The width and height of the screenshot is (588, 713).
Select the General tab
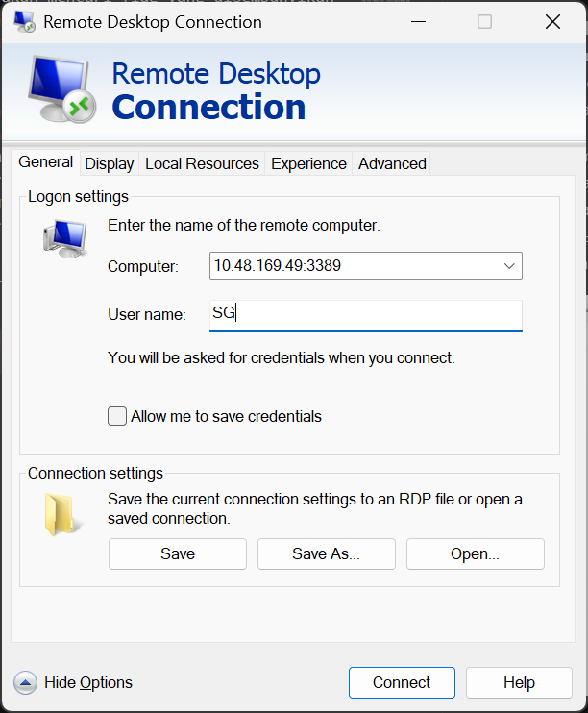45,161
